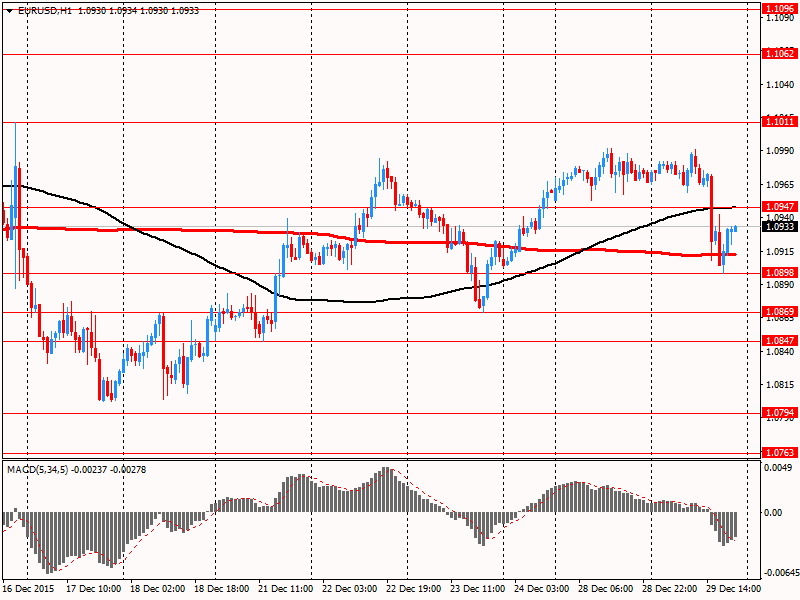Click the red 1.0847 price level label
The width and height of the screenshot is (800, 600).
pos(780,340)
